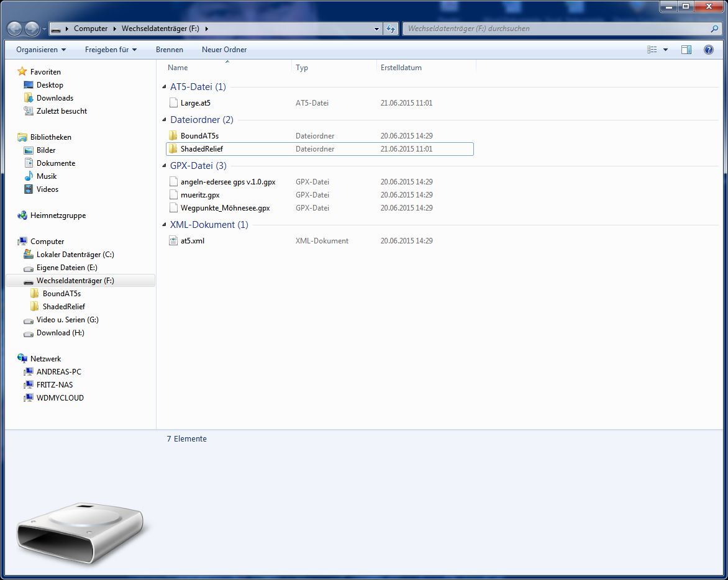
Task: Open the Help question mark icon
Action: [x=708, y=50]
